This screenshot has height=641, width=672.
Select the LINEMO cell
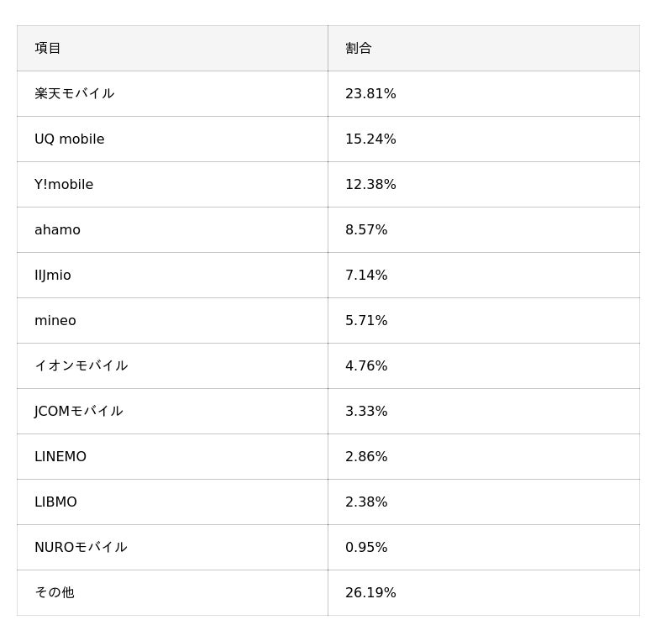60,457
